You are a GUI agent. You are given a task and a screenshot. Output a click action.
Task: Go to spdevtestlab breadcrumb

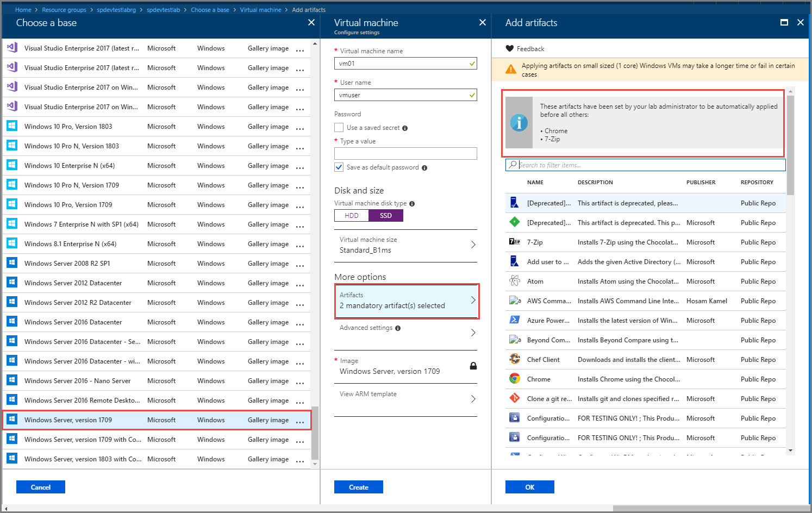click(x=163, y=10)
